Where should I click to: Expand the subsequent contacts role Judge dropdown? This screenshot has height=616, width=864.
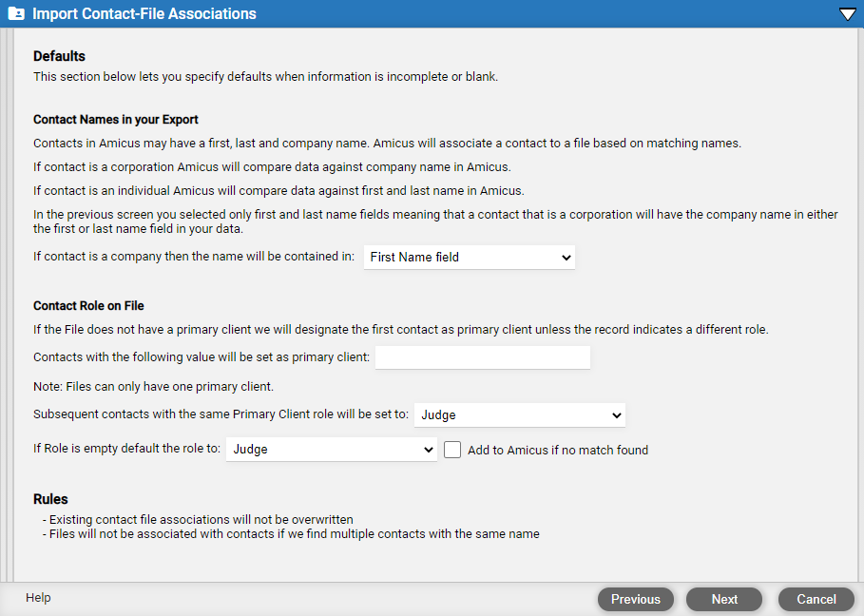[520, 414]
